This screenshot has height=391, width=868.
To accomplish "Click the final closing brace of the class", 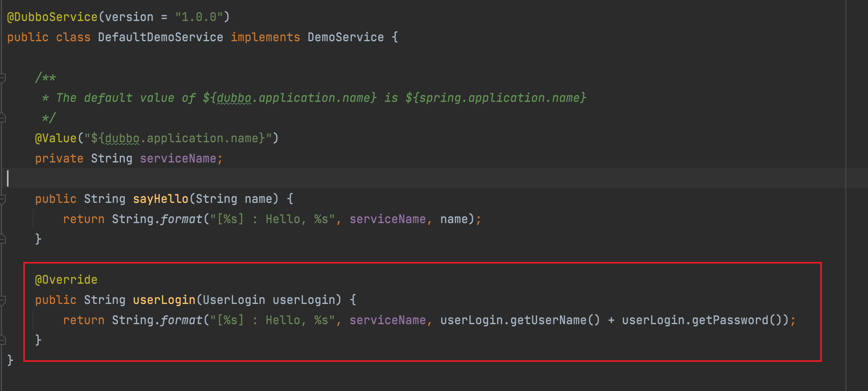I will (10, 361).
